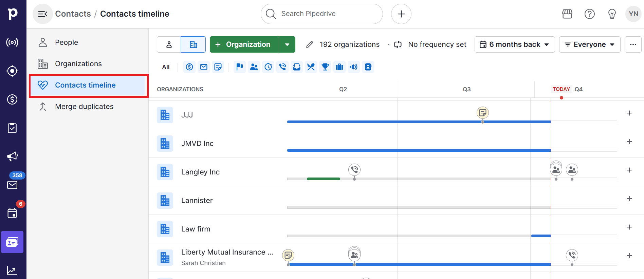Switch to organizations timeline view
The width and height of the screenshot is (644, 279).
coord(193,44)
